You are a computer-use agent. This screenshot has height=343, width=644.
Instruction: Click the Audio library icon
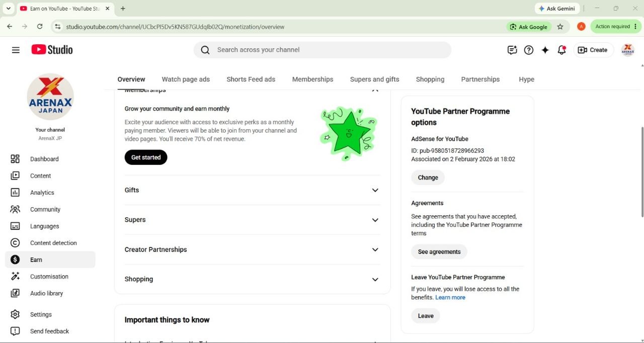(x=15, y=293)
